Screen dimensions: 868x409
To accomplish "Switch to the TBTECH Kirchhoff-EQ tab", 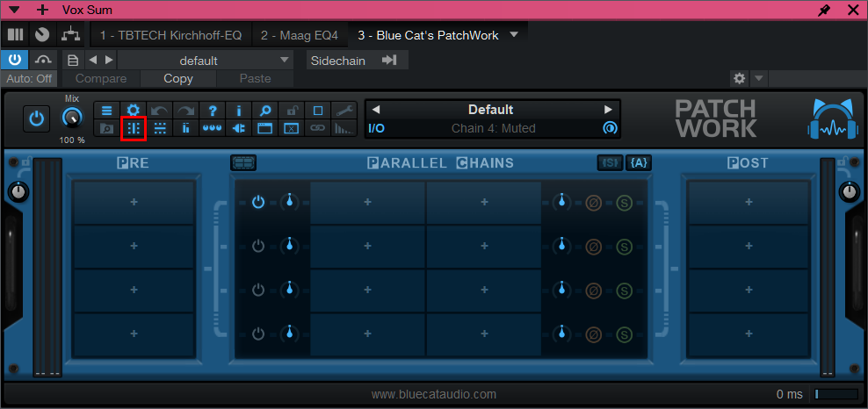I will coord(170,35).
